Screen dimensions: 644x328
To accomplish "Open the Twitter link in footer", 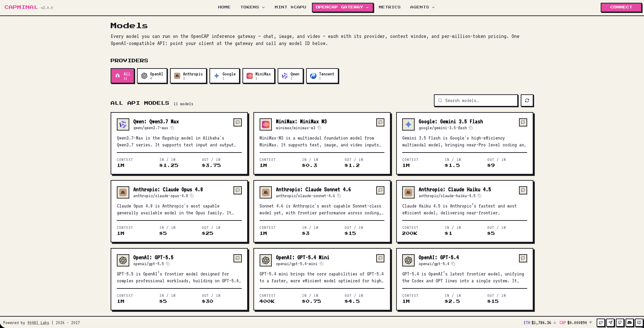I will tap(600, 322).
